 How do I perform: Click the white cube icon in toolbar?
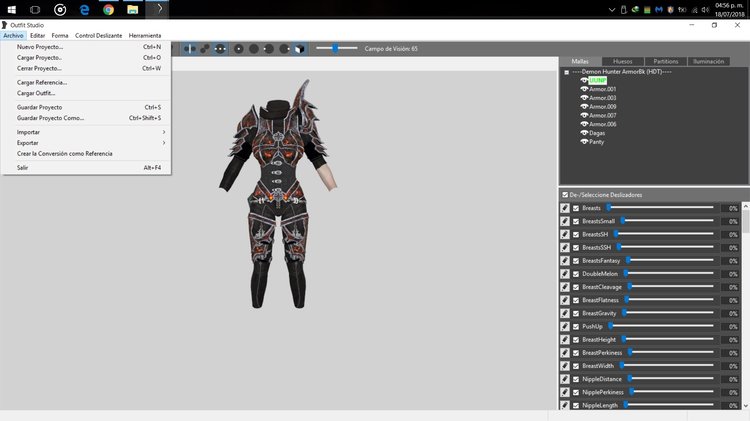[x=300, y=49]
